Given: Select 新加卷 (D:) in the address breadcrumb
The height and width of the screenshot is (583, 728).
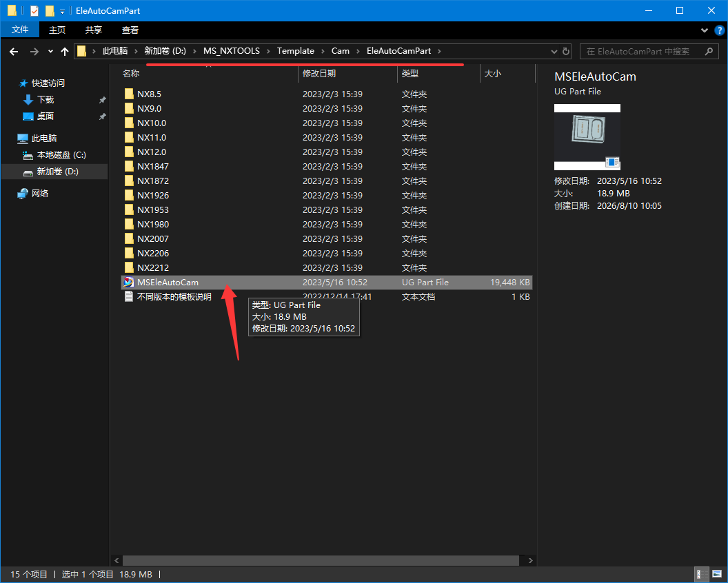Looking at the screenshot, I should tap(165, 51).
